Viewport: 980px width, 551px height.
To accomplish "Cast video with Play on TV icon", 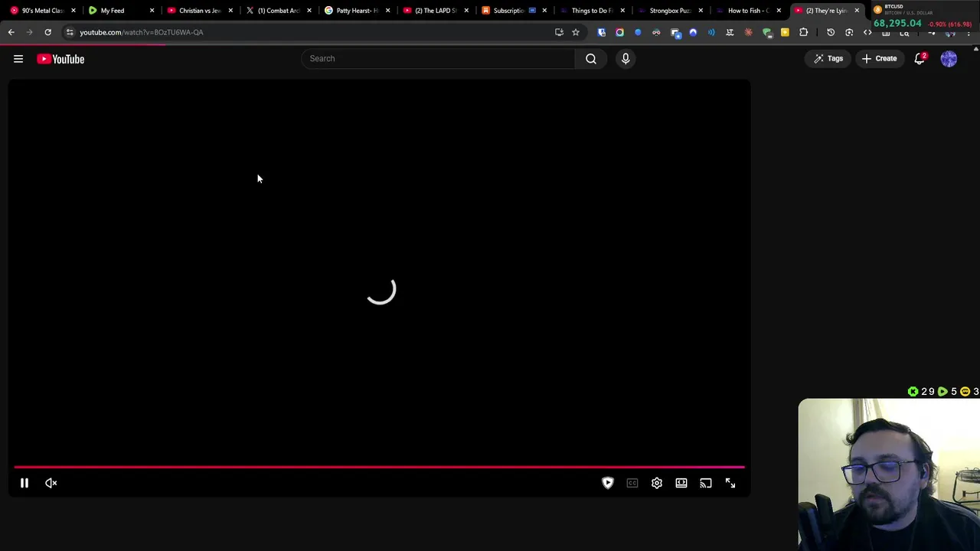I will (706, 483).
